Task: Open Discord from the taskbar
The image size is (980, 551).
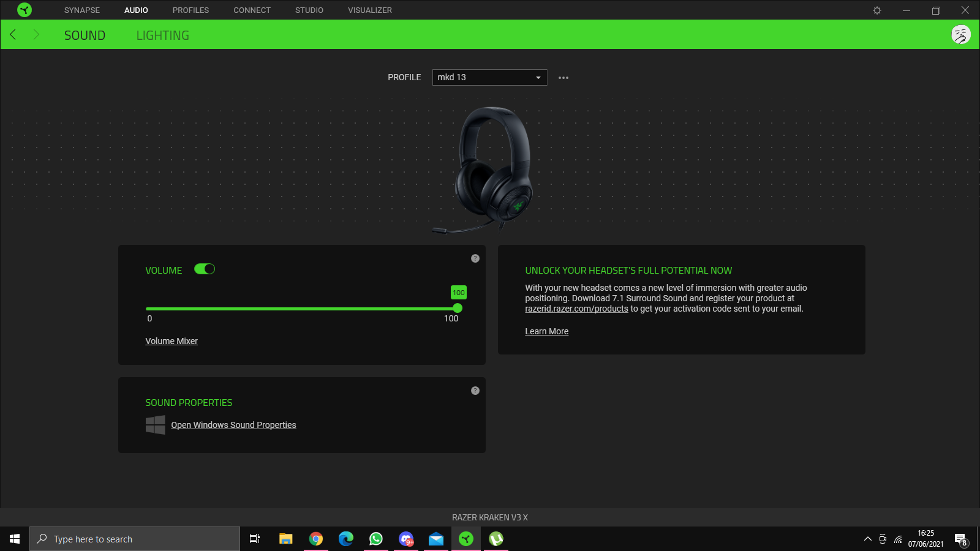Action: click(x=406, y=539)
